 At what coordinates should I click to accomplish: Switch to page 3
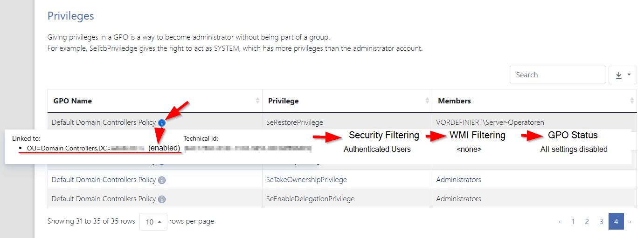tap(601, 222)
